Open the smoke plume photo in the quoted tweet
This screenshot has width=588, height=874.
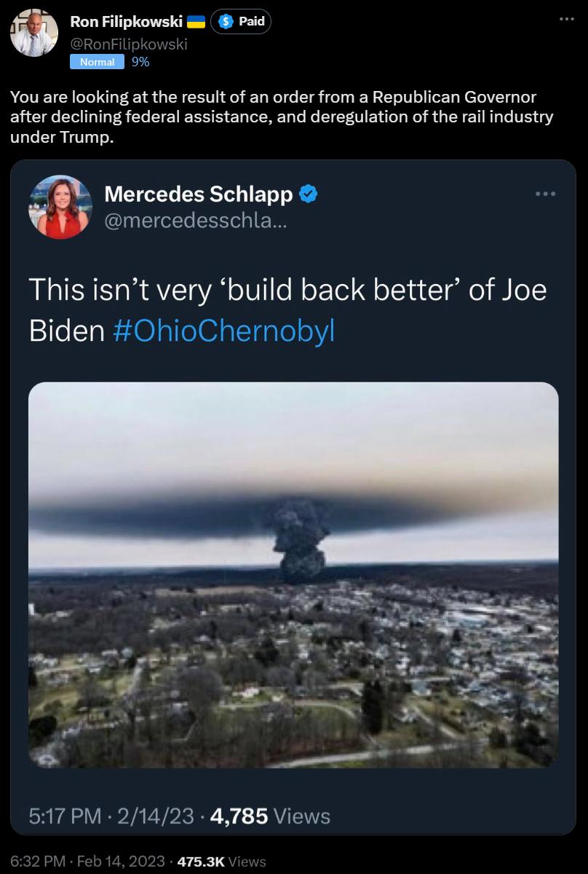click(294, 575)
